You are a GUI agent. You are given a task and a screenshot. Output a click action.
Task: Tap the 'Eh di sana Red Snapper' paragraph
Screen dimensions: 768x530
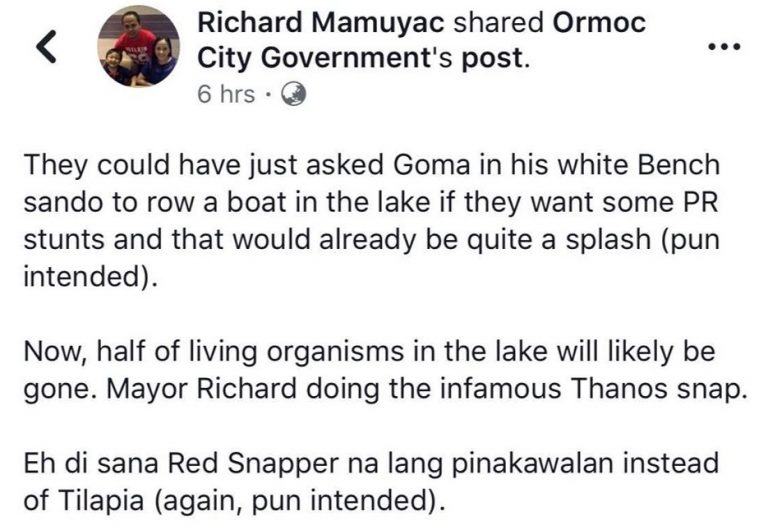[371, 482]
